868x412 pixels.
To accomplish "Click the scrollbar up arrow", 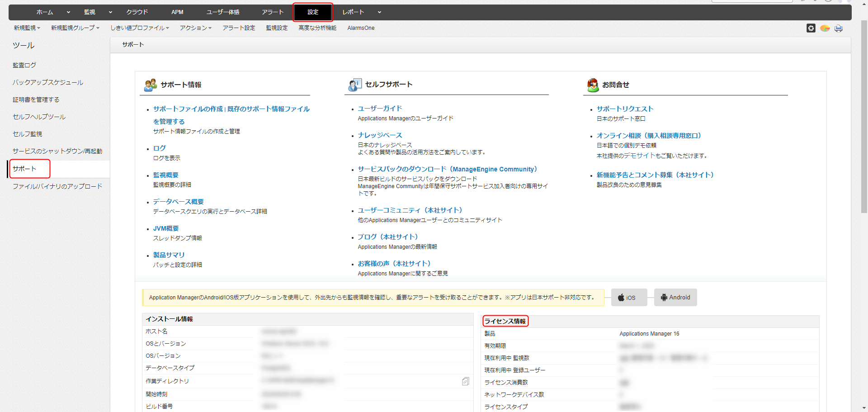I will point(863,4).
